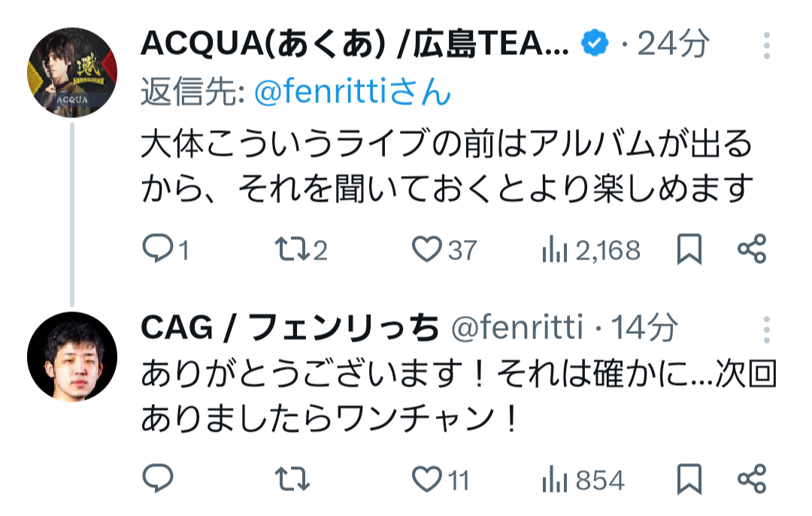
Task: Bookmark ACQUA's tweet
Action: point(689,249)
